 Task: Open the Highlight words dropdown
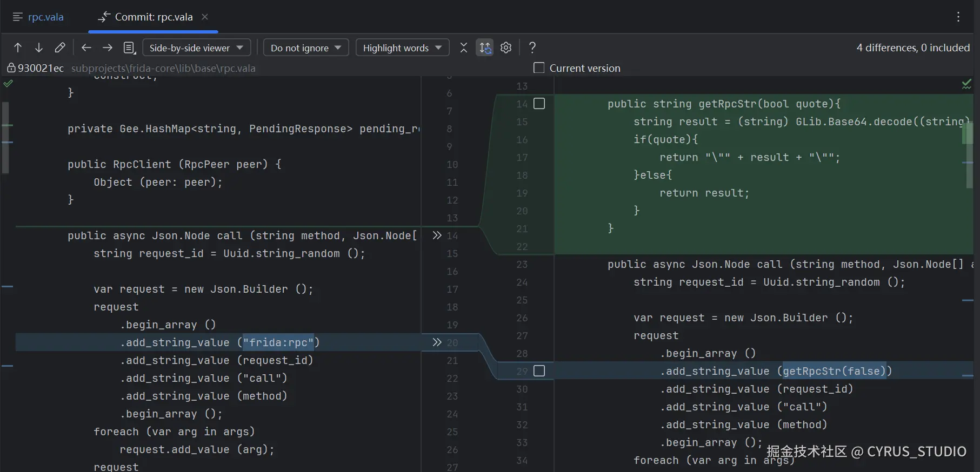402,48
